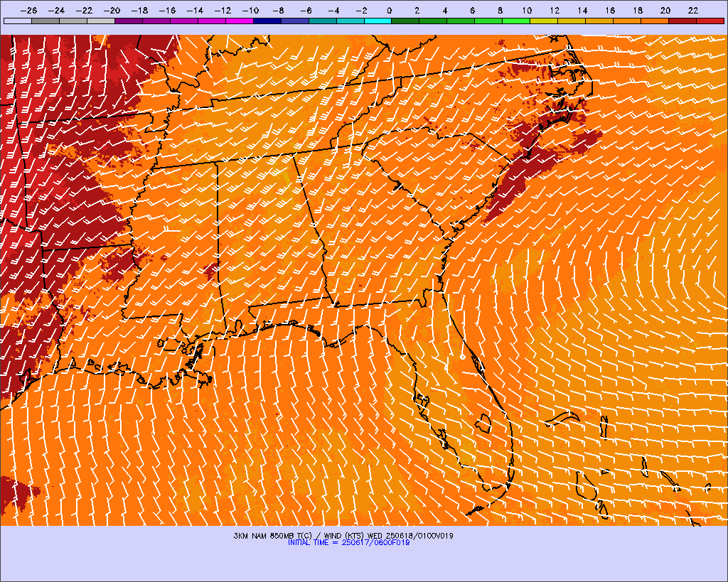728x582 pixels.
Task: Pick the gold swatch between 12 and 14
Action: (x=572, y=21)
